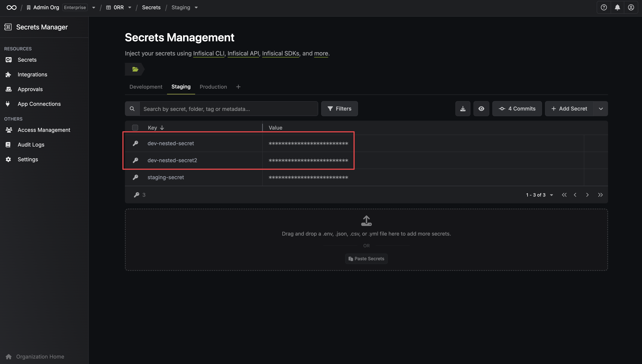
Task: Click the Filters button
Action: 339,108
